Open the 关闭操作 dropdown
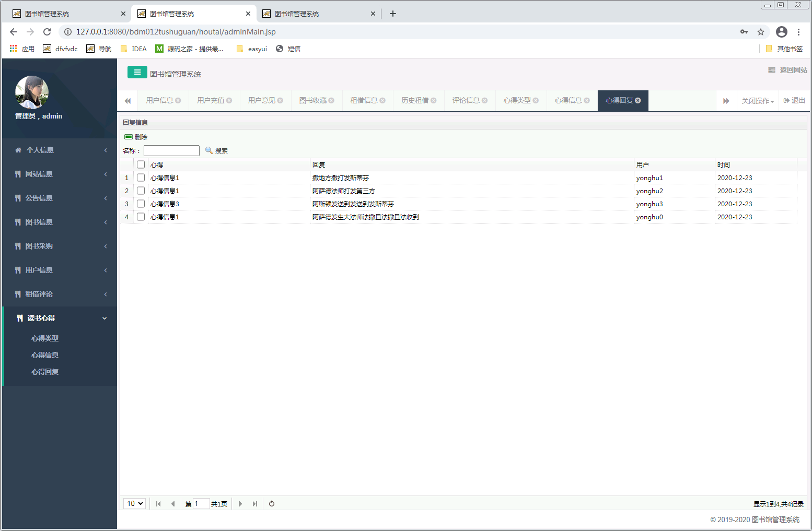This screenshot has width=812, height=531. coord(758,101)
